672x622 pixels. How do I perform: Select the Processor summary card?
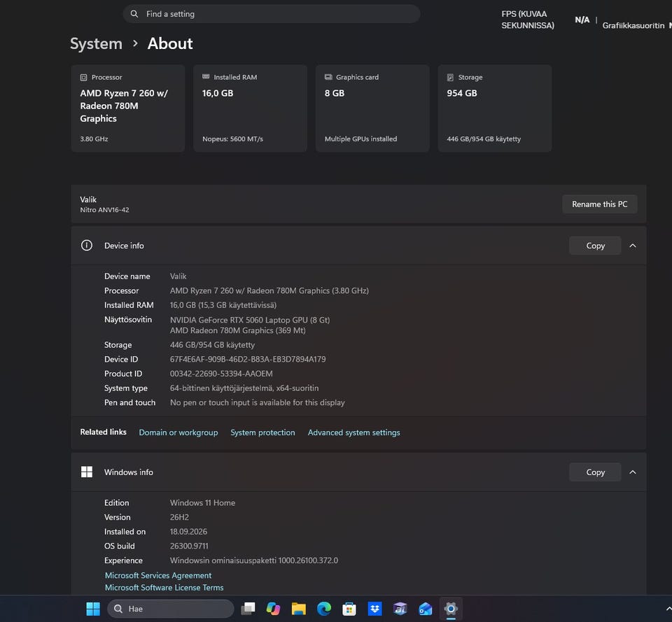[x=128, y=108]
